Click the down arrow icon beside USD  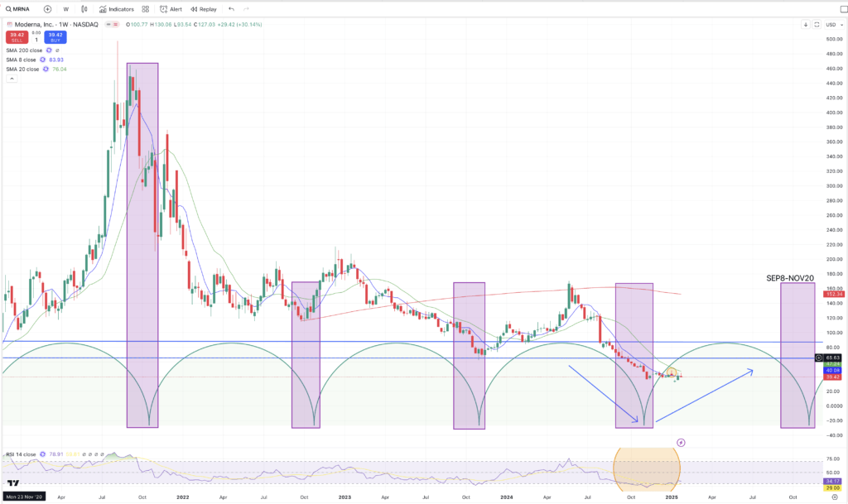tap(805, 24)
